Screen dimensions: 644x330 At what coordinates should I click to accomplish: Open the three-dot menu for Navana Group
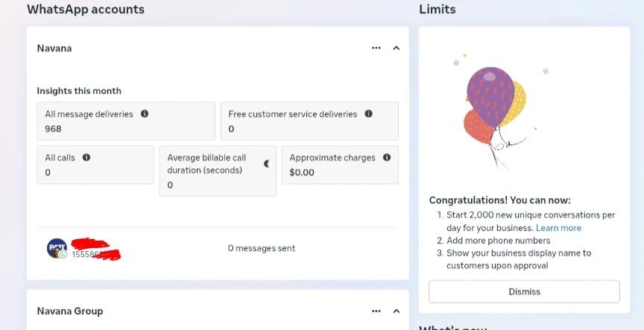376,311
